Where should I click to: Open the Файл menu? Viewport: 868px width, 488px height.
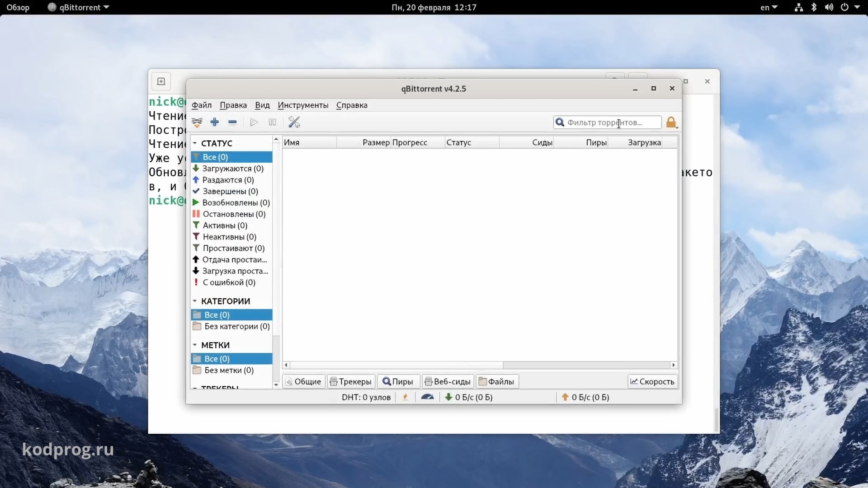(202, 105)
